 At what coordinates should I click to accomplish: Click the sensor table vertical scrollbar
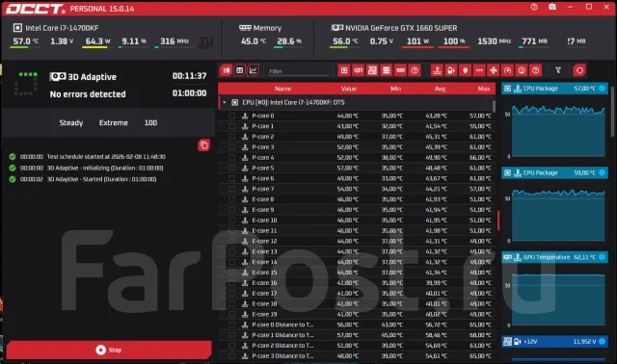click(x=494, y=107)
